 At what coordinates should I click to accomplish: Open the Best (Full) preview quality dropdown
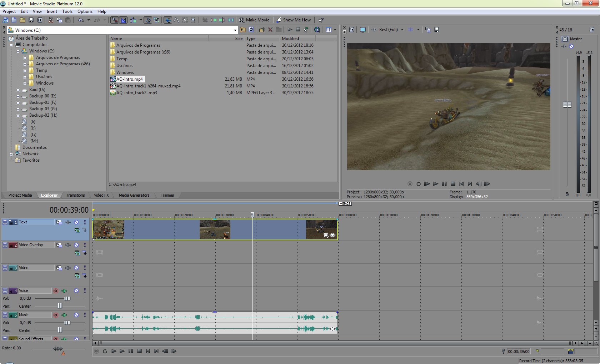[402, 30]
